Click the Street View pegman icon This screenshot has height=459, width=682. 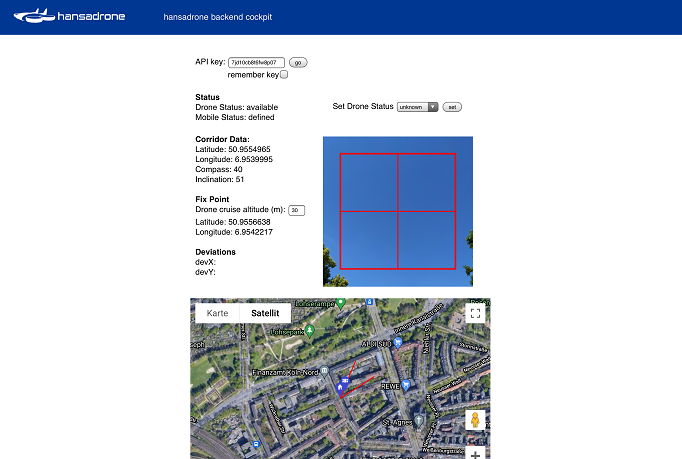tap(475, 420)
